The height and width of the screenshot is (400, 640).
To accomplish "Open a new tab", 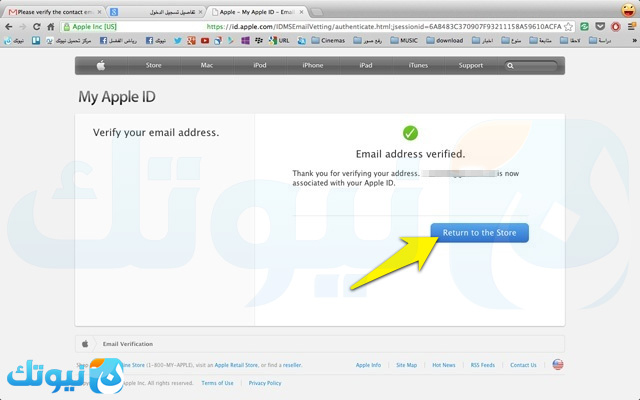I will (x=316, y=12).
